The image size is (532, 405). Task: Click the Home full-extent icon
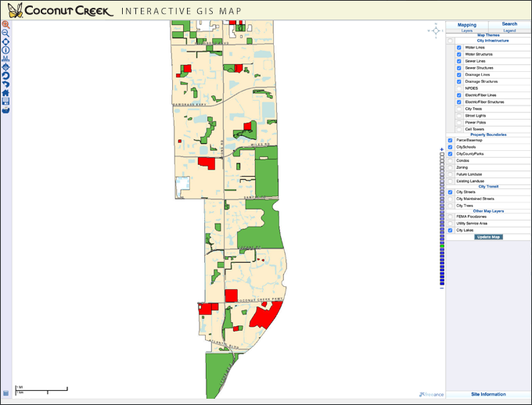[5, 93]
